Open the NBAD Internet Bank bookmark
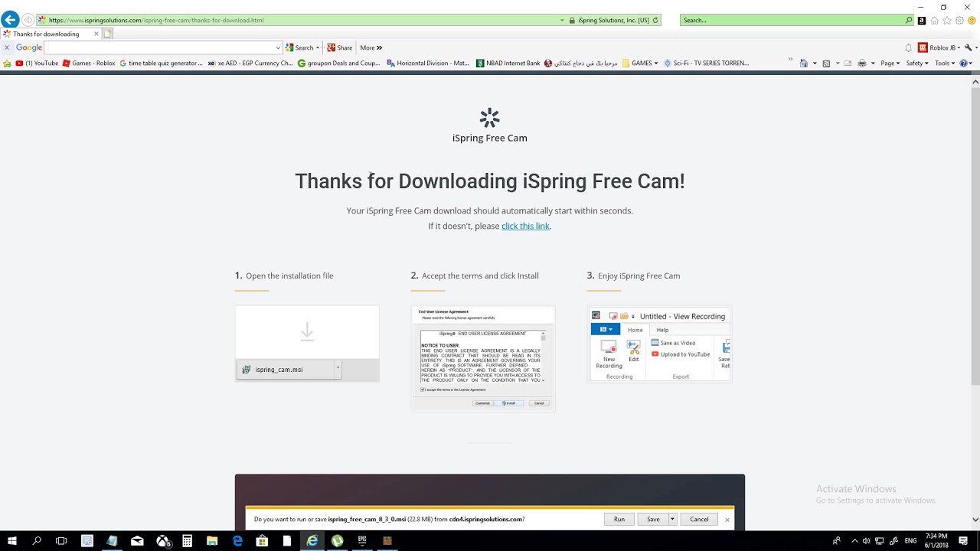The height and width of the screenshot is (551, 980). tap(508, 64)
